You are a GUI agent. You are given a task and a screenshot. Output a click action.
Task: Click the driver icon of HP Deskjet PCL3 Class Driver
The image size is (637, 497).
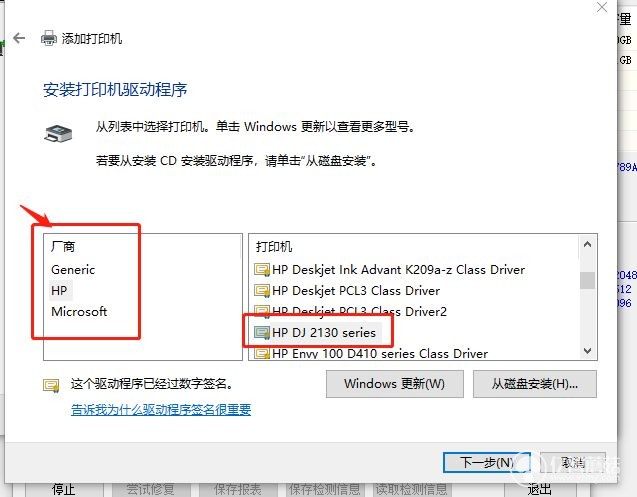[x=262, y=291]
